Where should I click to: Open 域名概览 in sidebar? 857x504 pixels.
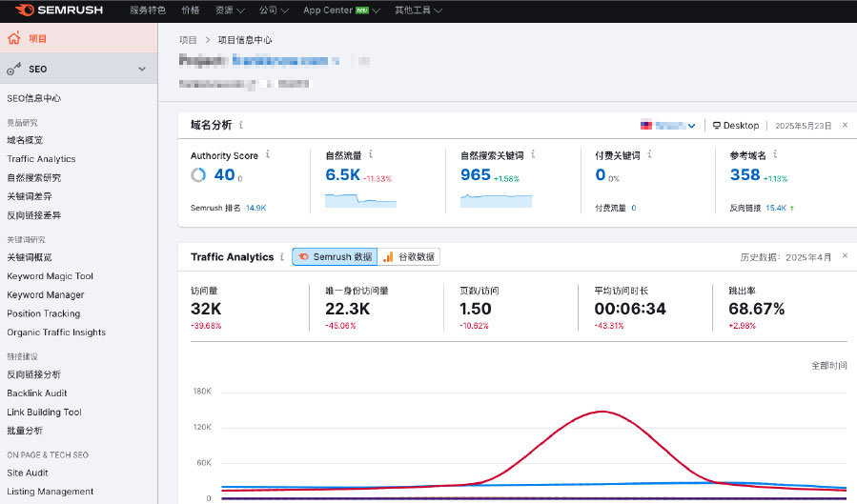[x=25, y=140]
